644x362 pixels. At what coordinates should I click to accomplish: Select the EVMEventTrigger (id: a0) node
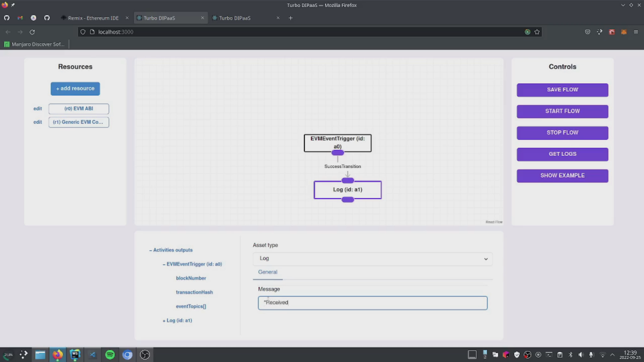(x=337, y=142)
